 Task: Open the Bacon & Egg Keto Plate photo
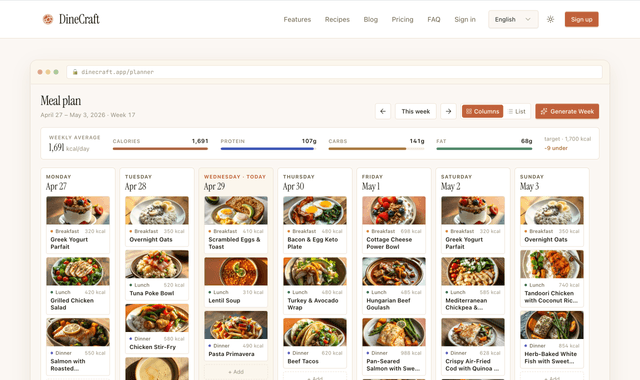[315, 210]
